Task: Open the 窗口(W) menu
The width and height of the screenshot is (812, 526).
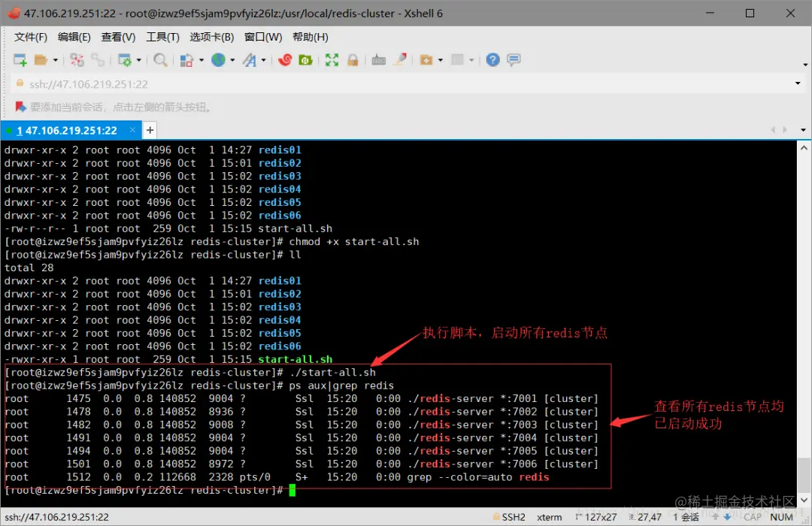Action: coord(263,37)
